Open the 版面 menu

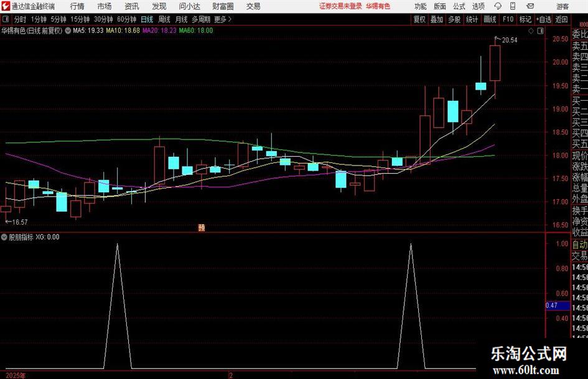click(440, 6)
